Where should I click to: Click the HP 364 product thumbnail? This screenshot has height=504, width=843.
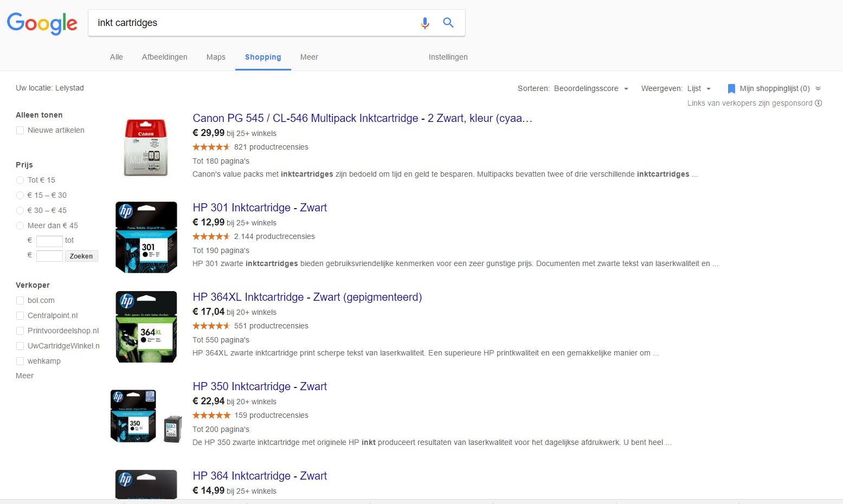pyautogui.click(x=146, y=484)
